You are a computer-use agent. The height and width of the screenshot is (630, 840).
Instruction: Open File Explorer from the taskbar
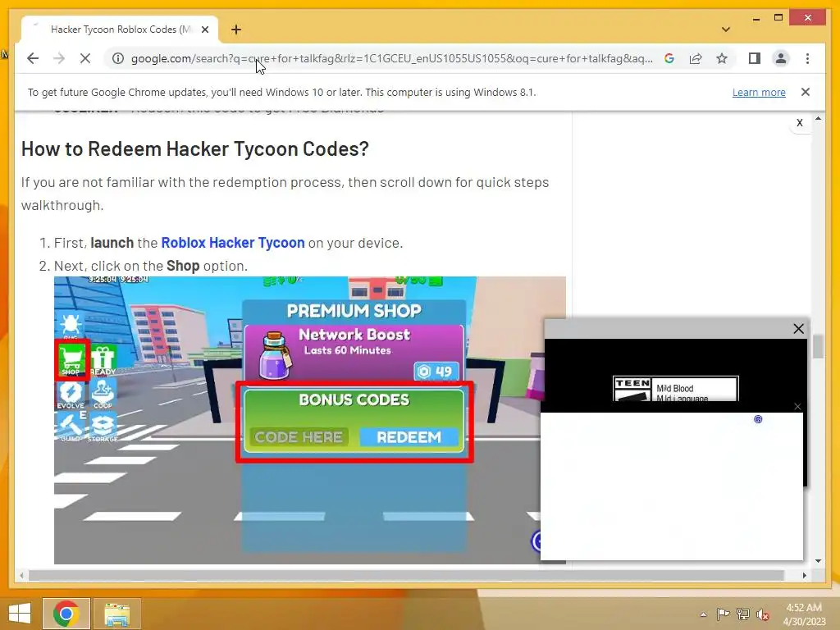[116, 614]
